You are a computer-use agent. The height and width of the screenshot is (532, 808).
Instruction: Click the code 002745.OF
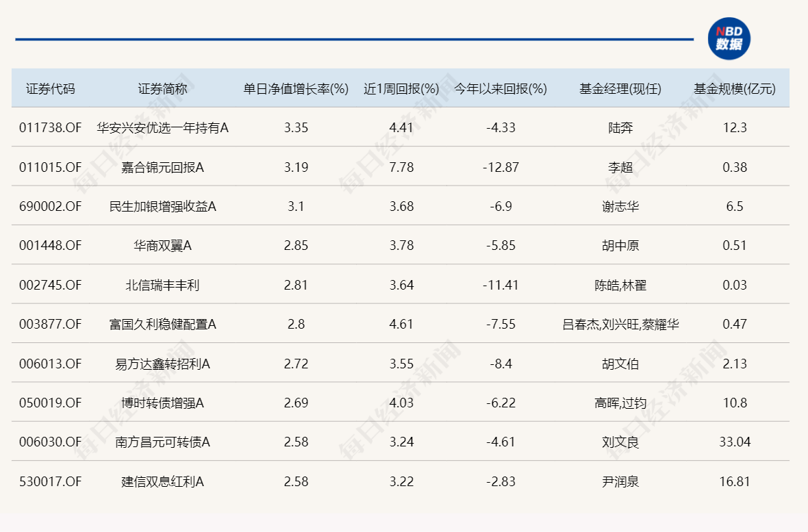tap(51, 285)
